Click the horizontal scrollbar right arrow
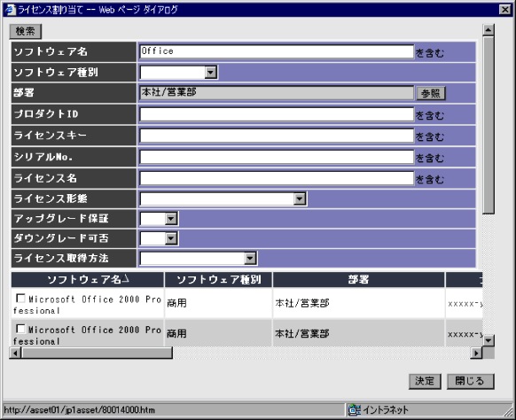The width and height of the screenshot is (516, 420). (x=476, y=353)
